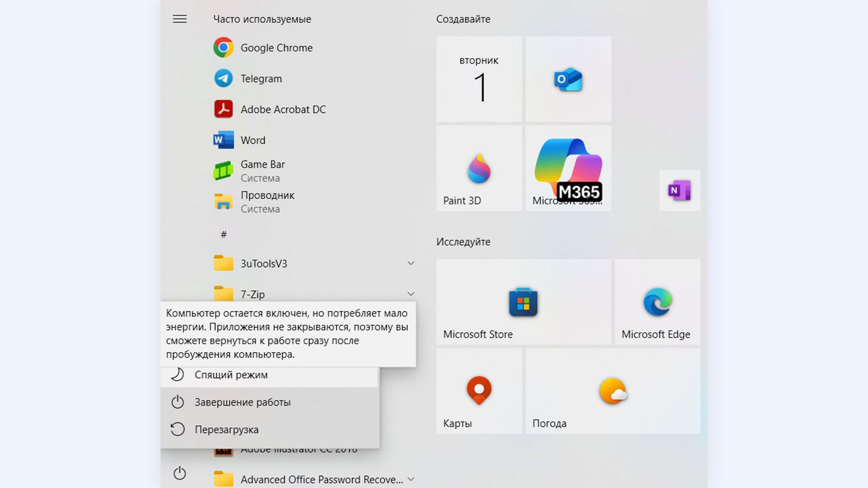Screen dimensions: 868x488
Task: Open Game Bar entry label
Action: point(263,164)
